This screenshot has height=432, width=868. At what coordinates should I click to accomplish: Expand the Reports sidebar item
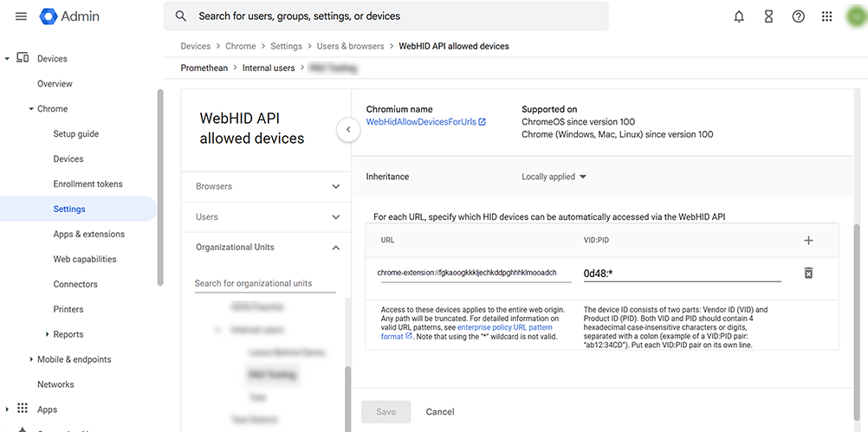coord(47,334)
